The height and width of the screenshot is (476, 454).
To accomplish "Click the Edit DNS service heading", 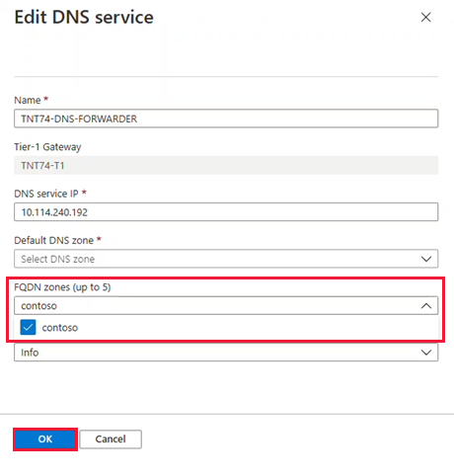I will click(84, 17).
